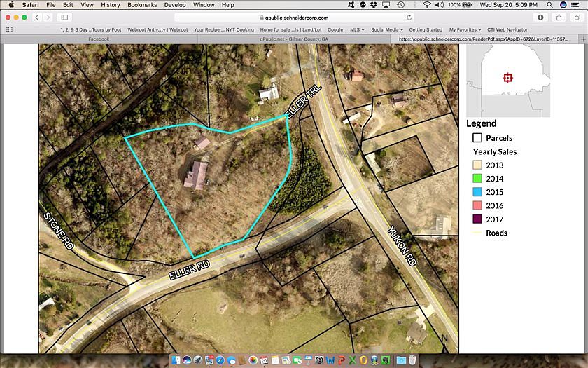Click the qpublic.schneidercorp.com address bar
The width and height of the screenshot is (588, 368).
coord(293,17)
